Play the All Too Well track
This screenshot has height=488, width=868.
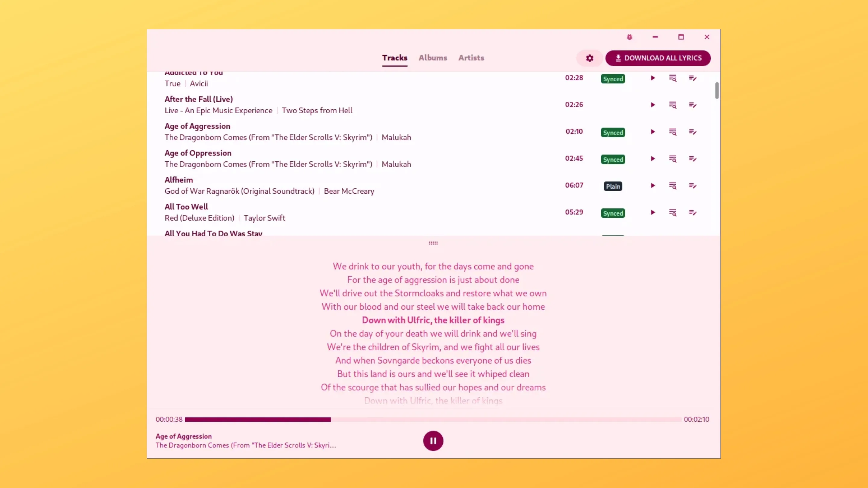pyautogui.click(x=653, y=213)
